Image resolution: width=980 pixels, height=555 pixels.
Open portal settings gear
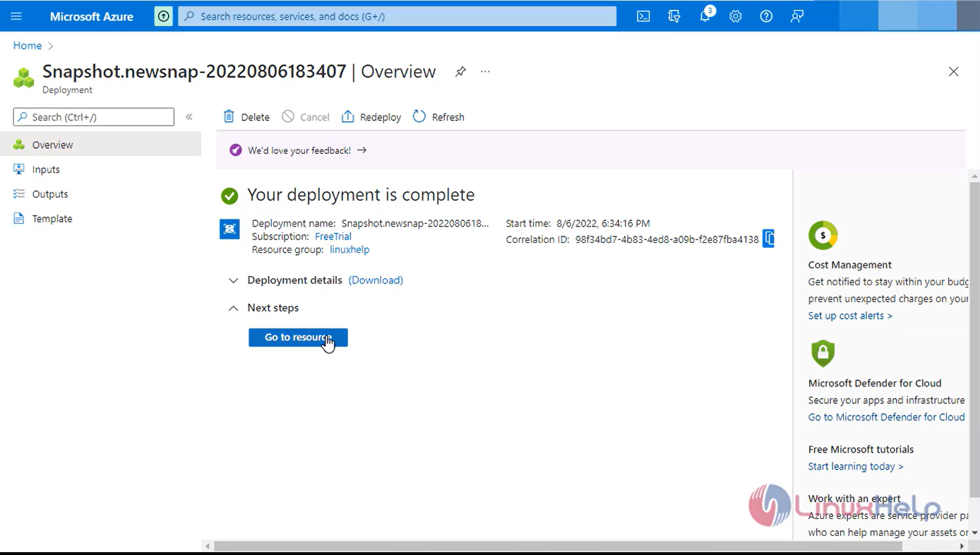click(x=736, y=16)
